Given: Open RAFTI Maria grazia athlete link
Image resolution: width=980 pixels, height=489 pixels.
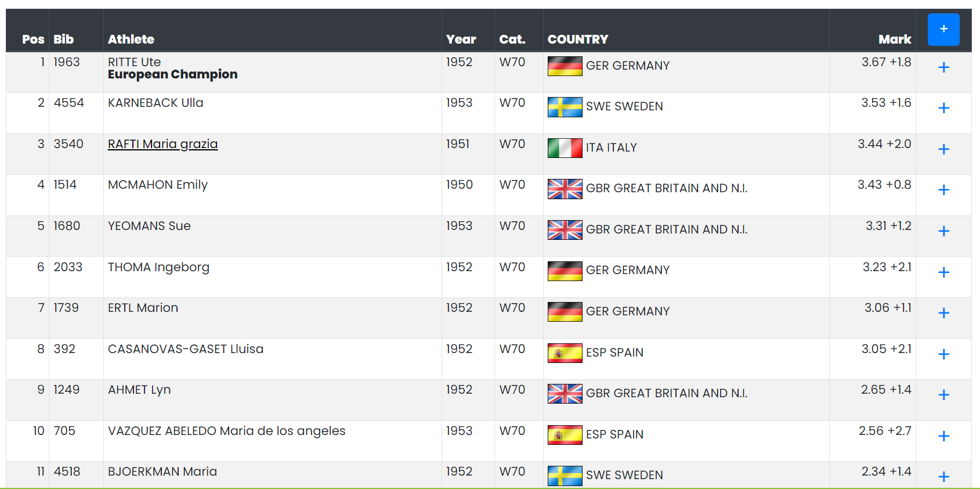Looking at the screenshot, I should (x=162, y=144).
